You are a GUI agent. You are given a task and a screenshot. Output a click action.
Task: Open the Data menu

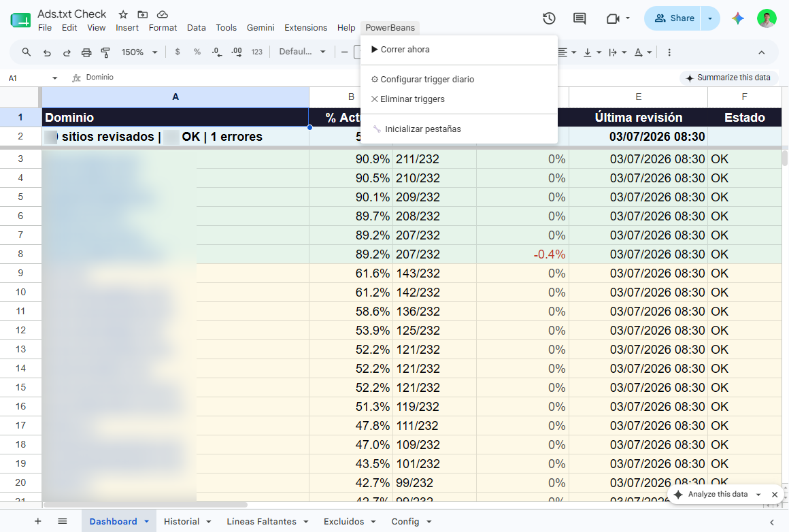(197, 28)
